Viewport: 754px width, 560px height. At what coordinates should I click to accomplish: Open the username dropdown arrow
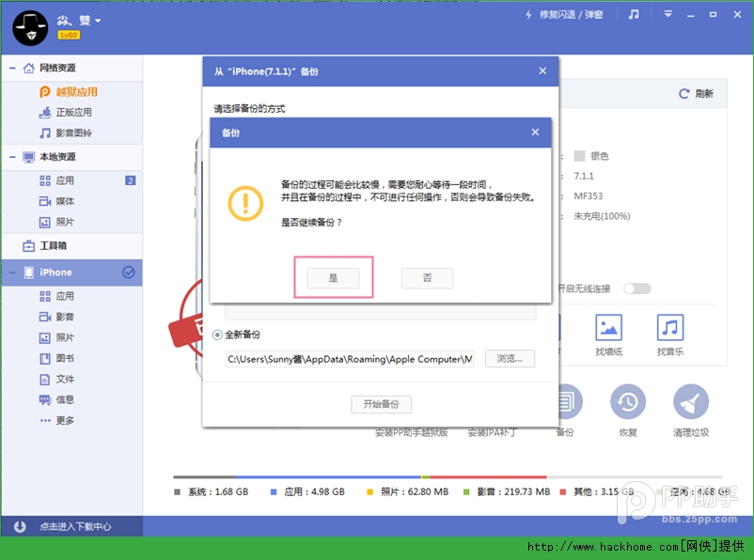98,21
